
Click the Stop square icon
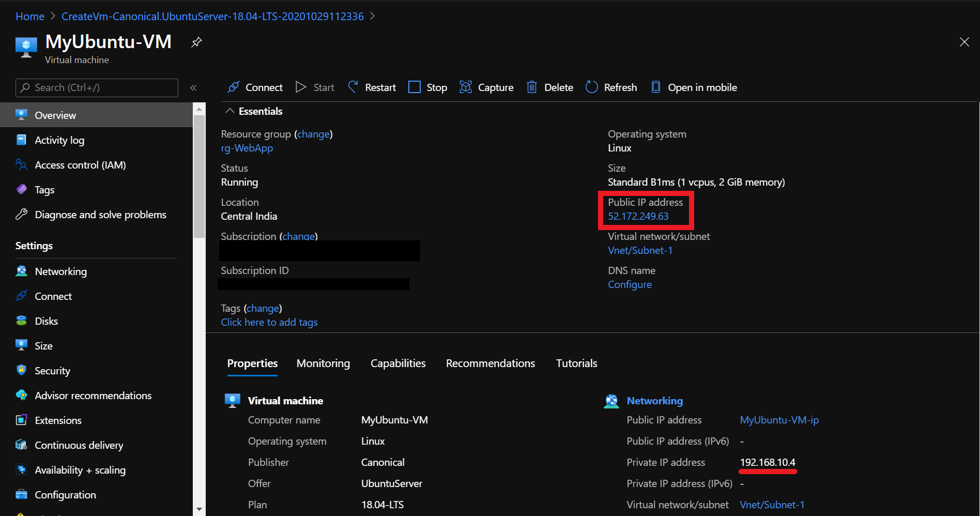pyautogui.click(x=415, y=87)
